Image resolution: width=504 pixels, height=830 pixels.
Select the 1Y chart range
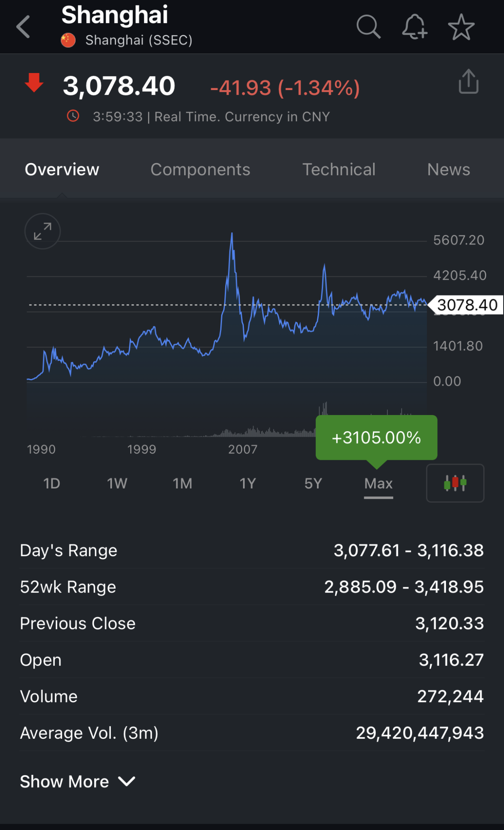click(x=248, y=483)
